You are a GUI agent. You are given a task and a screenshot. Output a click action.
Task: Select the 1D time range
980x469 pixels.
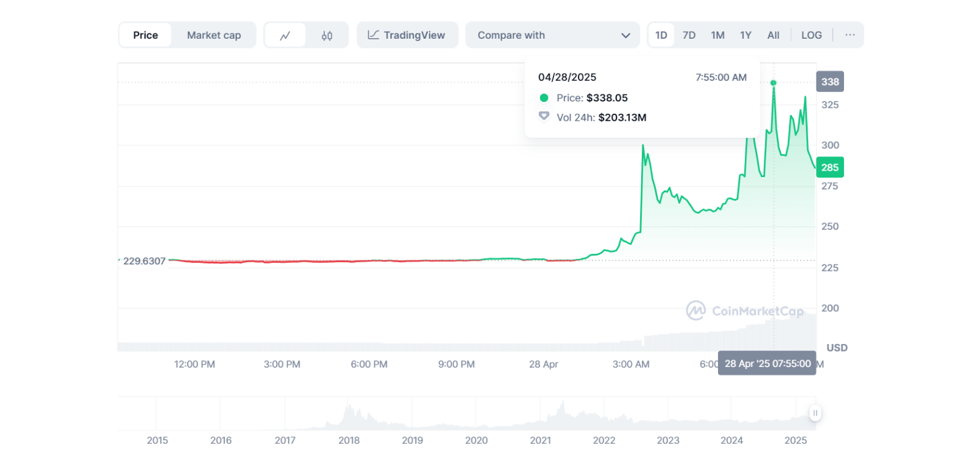tap(661, 35)
